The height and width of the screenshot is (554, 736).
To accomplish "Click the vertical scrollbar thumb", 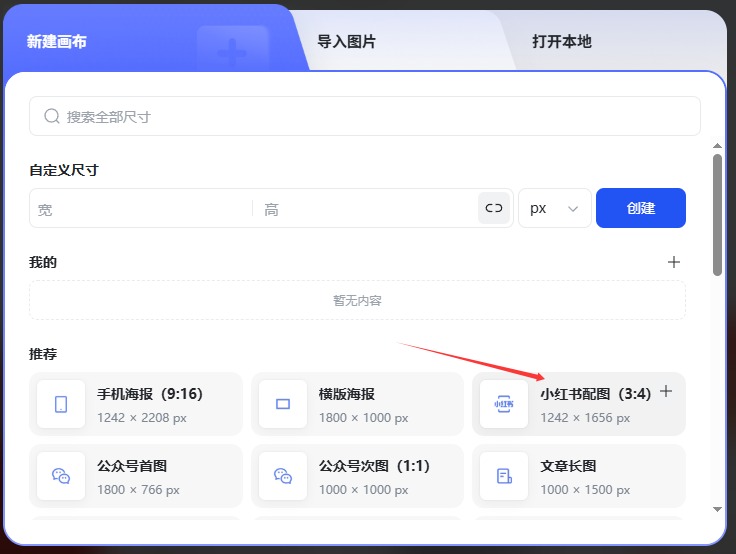I will [717, 215].
